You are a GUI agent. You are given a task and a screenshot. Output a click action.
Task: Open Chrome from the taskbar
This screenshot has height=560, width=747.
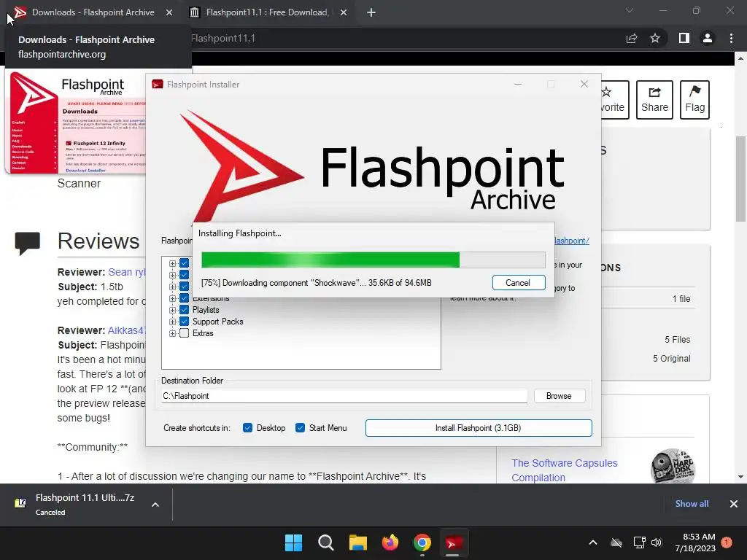click(422, 542)
